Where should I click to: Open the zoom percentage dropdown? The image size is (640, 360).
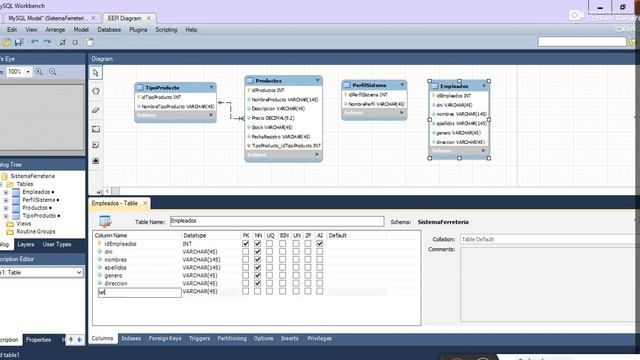coord(28,72)
